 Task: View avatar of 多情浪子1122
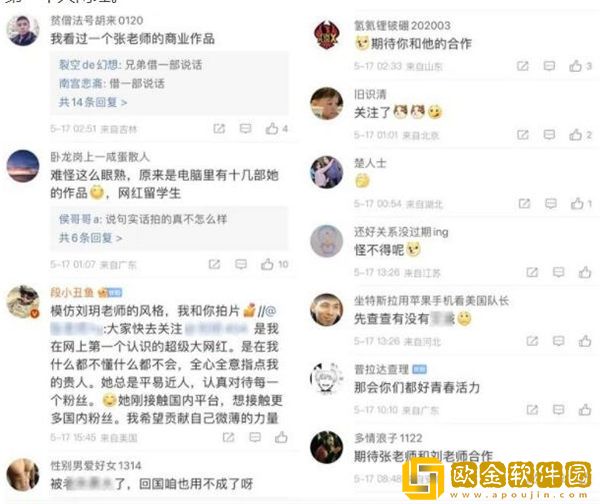(x=326, y=447)
